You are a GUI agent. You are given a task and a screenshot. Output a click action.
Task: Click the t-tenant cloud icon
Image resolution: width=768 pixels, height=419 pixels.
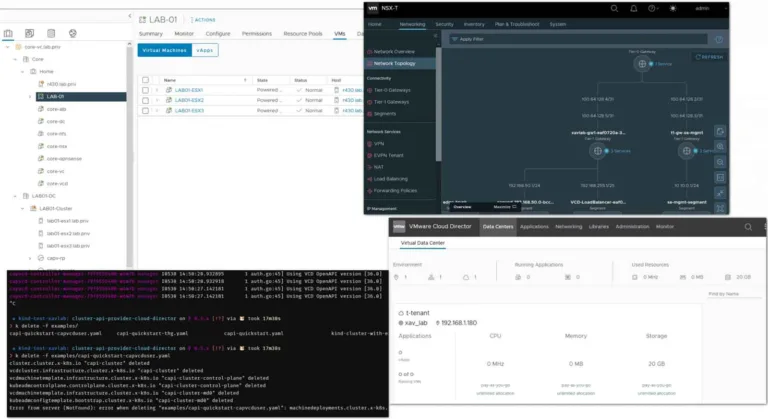coord(401,313)
